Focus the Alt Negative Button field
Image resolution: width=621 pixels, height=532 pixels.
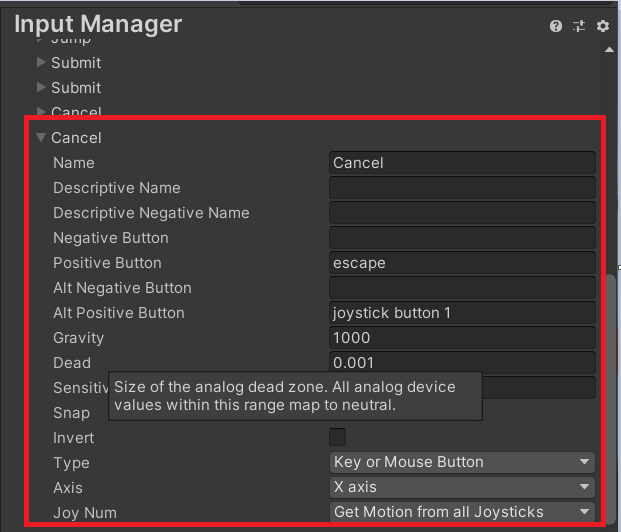pos(462,287)
